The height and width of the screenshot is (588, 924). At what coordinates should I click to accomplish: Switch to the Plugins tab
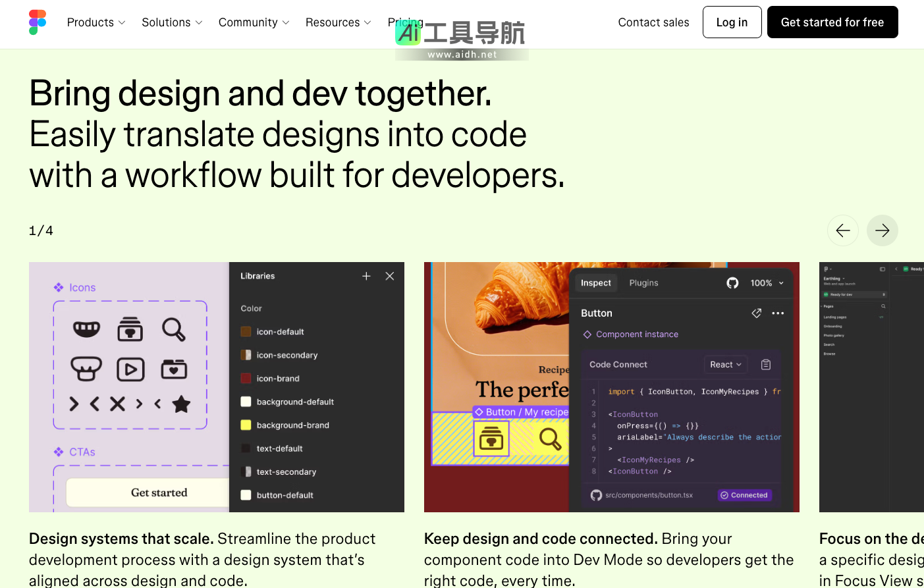(643, 283)
